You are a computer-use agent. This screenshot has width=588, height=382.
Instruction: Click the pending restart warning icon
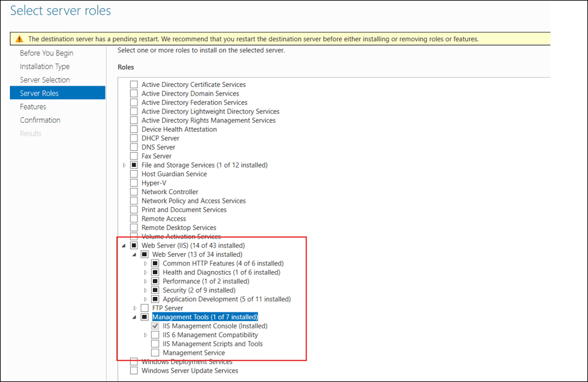[x=19, y=39]
